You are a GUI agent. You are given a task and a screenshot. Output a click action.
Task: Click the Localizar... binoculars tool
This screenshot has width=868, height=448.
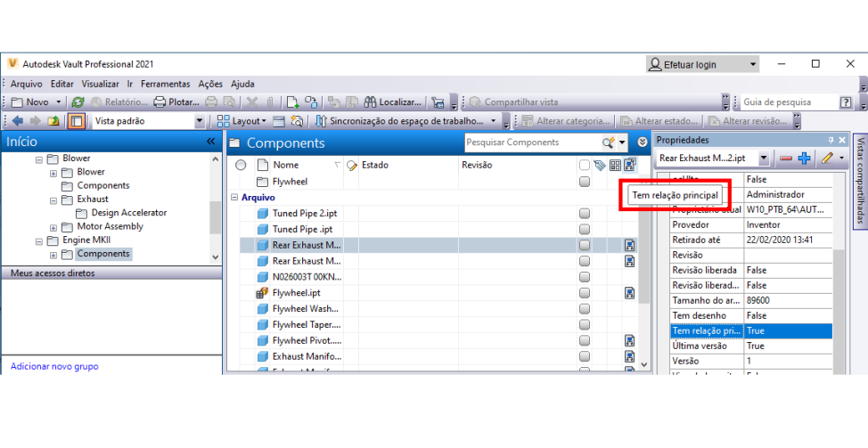[392, 102]
